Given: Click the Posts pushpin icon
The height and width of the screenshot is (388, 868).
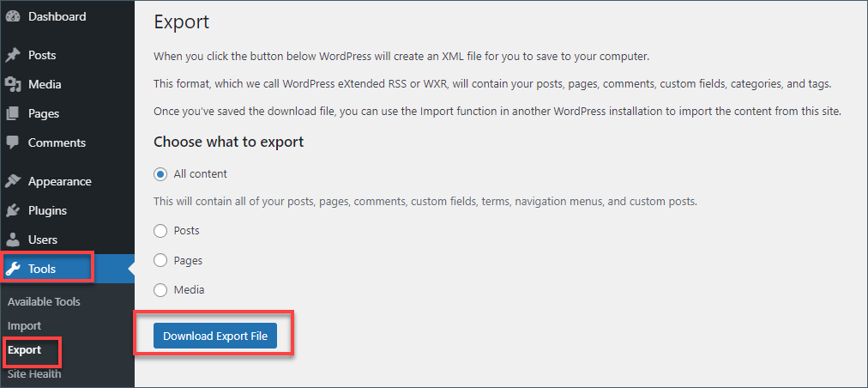Looking at the screenshot, I should tap(13, 56).
